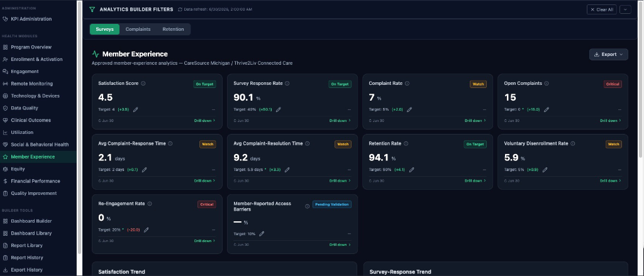The height and width of the screenshot is (276, 644).
Task: Edit Avg Complaint-Response Time target
Action: point(144,170)
